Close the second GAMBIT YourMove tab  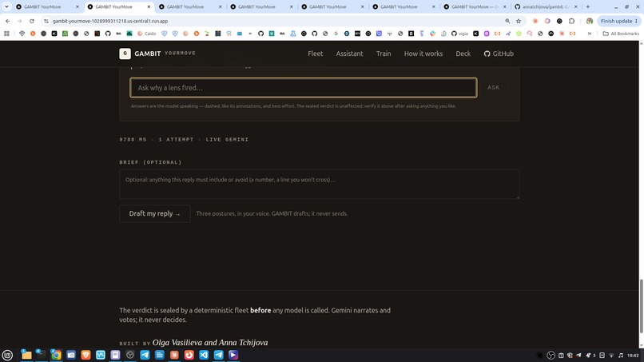coord(149,6)
